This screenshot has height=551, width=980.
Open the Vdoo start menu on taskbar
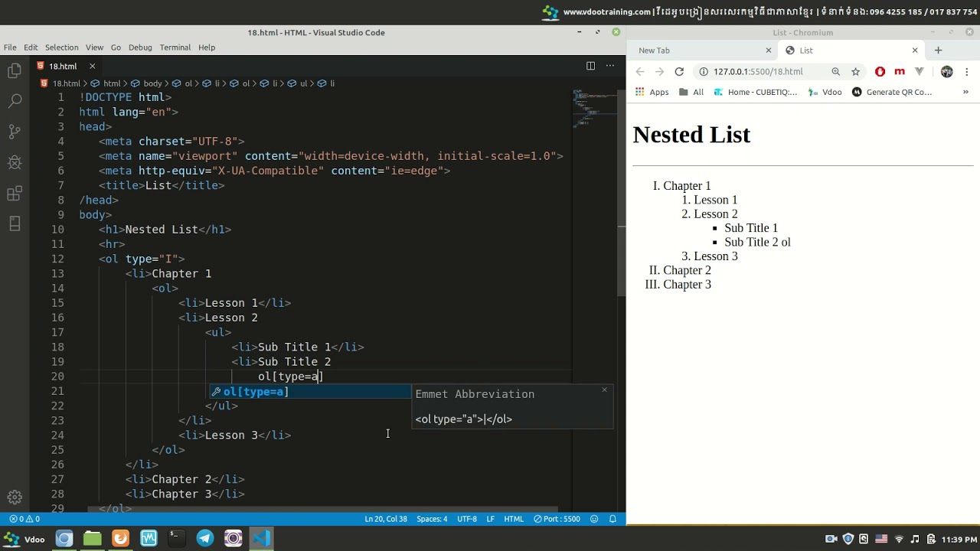pos(24,539)
